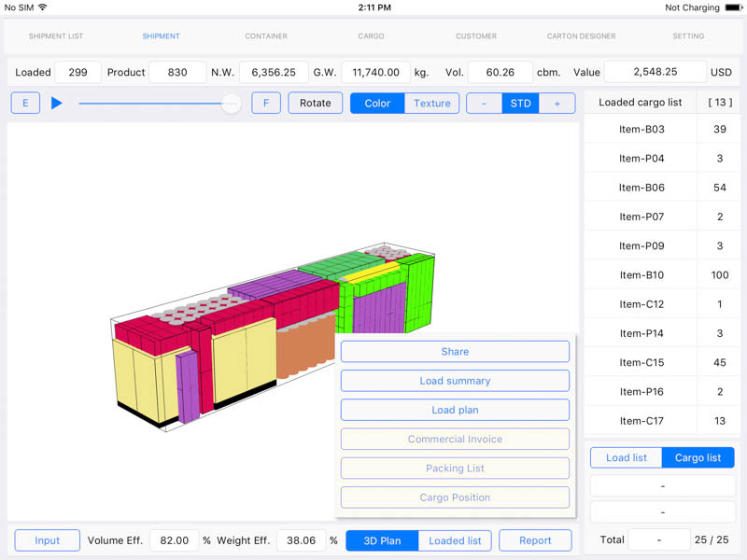Select Item-B03 in the cargo list
Screen dimensions: 747x560
(662, 129)
